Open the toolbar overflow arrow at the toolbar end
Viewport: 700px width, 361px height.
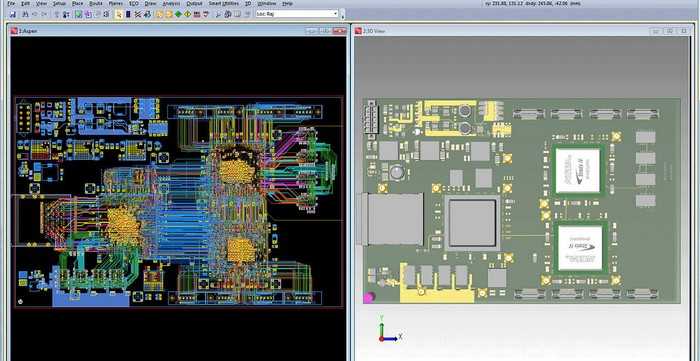coord(342,16)
